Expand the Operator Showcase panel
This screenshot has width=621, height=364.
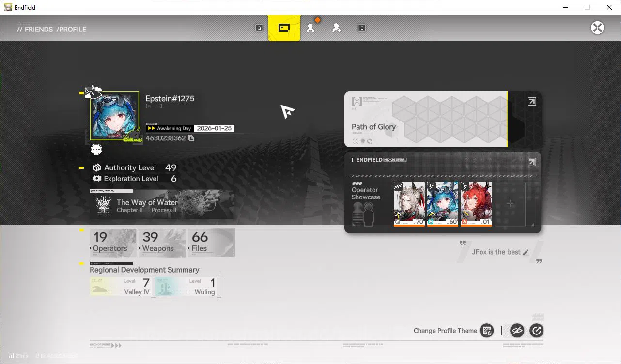[x=532, y=162]
